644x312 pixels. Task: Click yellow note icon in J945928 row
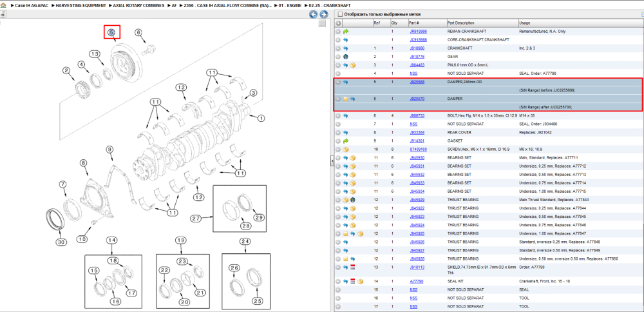pos(345,259)
